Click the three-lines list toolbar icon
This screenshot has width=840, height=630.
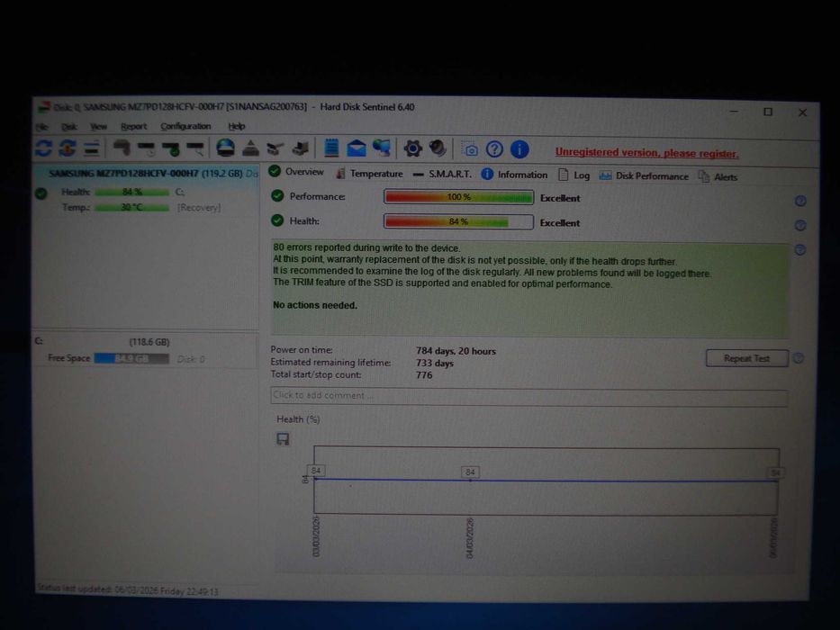pyautogui.click(x=92, y=148)
